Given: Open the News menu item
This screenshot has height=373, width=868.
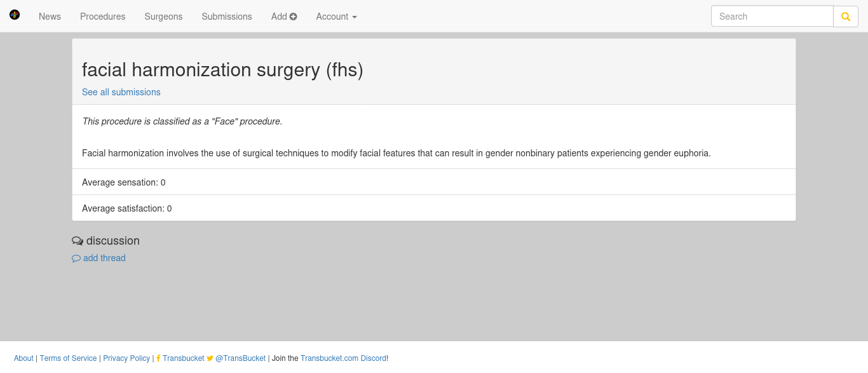Looking at the screenshot, I should click(x=50, y=17).
